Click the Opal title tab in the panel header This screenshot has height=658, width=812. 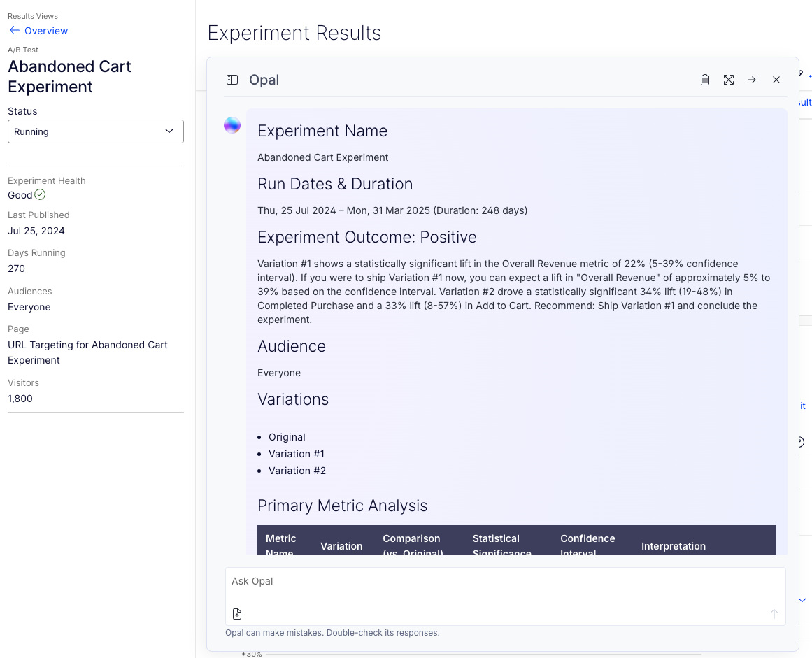click(x=264, y=80)
